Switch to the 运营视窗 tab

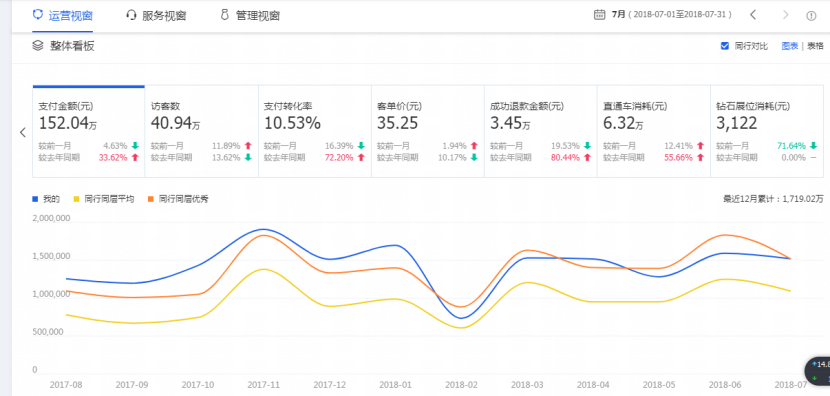(62, 15)
